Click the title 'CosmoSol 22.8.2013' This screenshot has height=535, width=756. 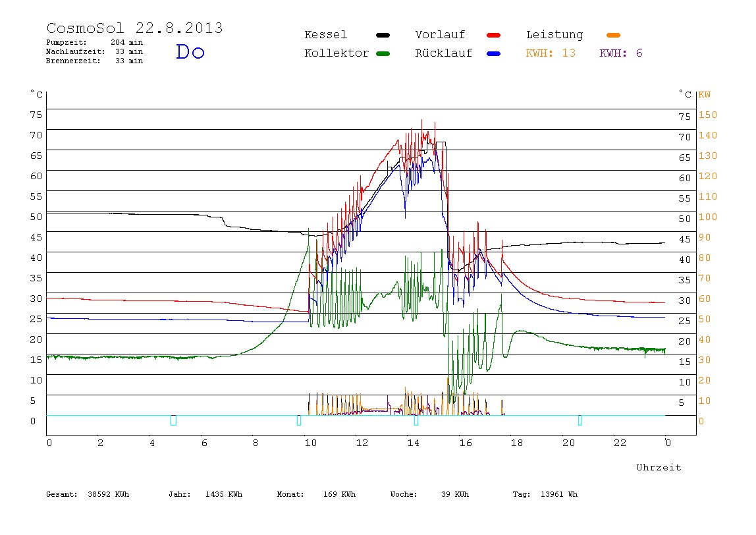134,28
